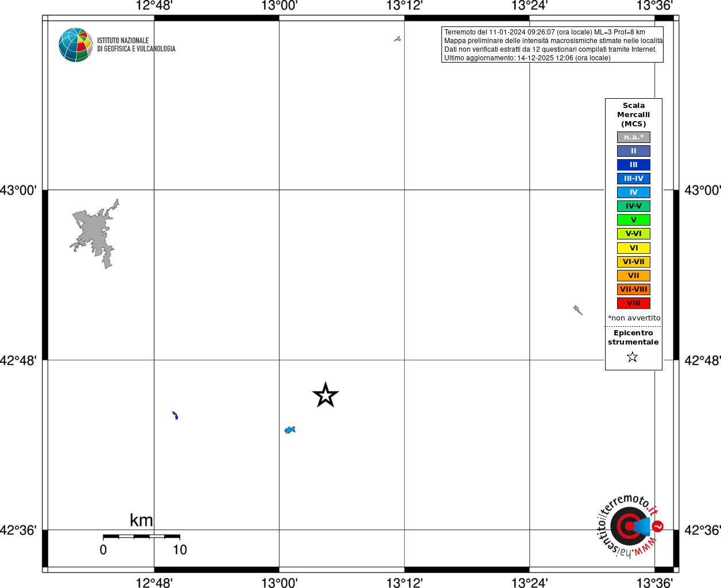Click the '10' scale bar label
The height and width of the screenshot is (588, 721).
point(180,550)
